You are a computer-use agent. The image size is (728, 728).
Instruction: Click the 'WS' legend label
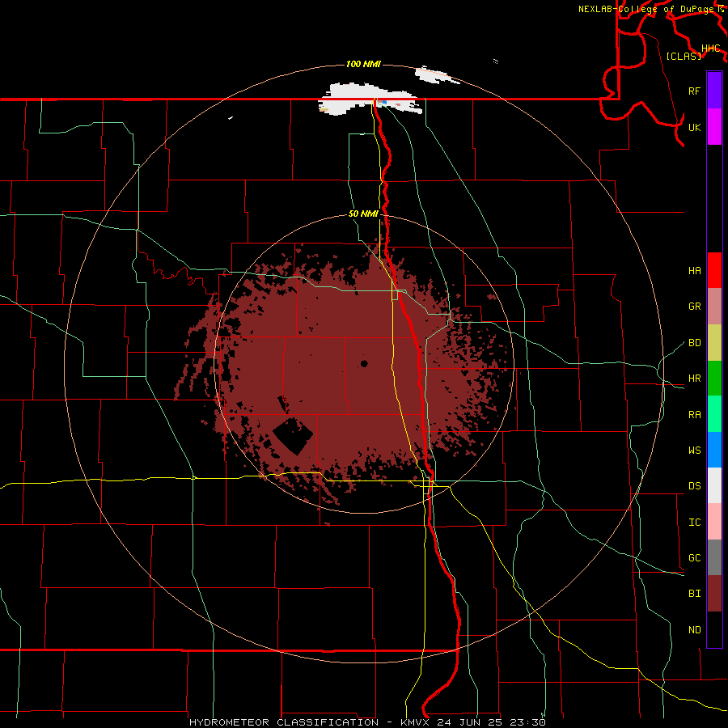click(x=694, y=450)
